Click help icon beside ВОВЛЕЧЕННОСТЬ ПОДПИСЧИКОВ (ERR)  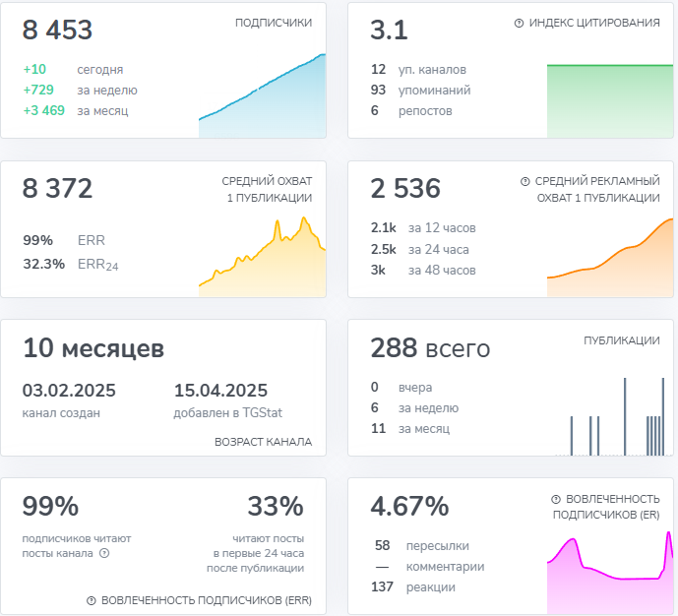[x=92, y=600]
